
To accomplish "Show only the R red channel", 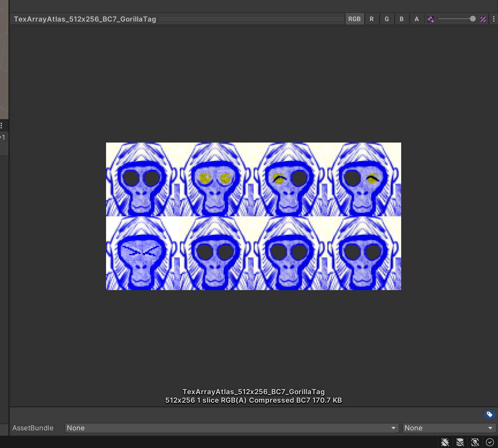I will [372, 19].
